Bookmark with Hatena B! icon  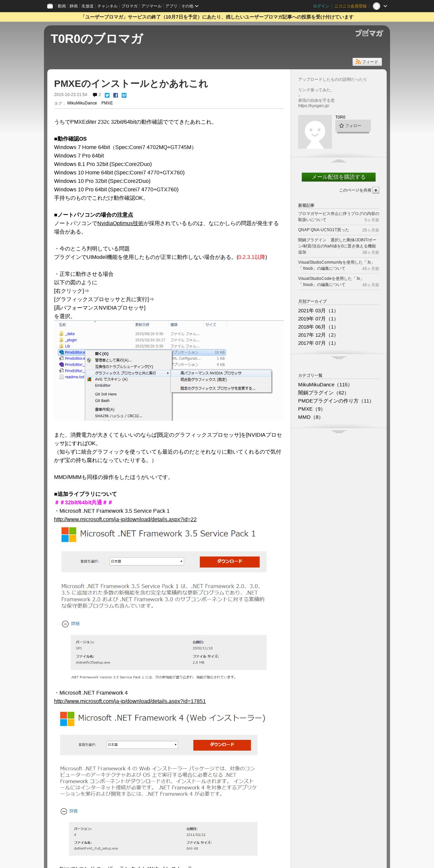pos(124,95)
